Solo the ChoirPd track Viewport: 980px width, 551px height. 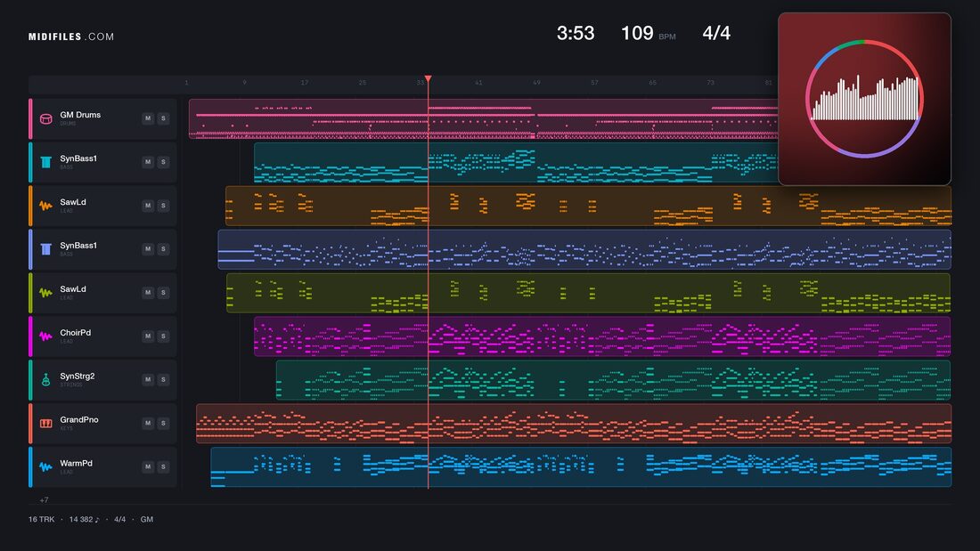(x=163, y=336)
